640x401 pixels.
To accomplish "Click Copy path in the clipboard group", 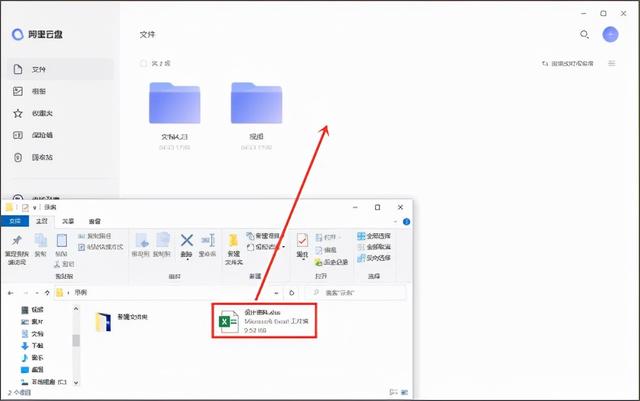I will (x=95, y=236).
